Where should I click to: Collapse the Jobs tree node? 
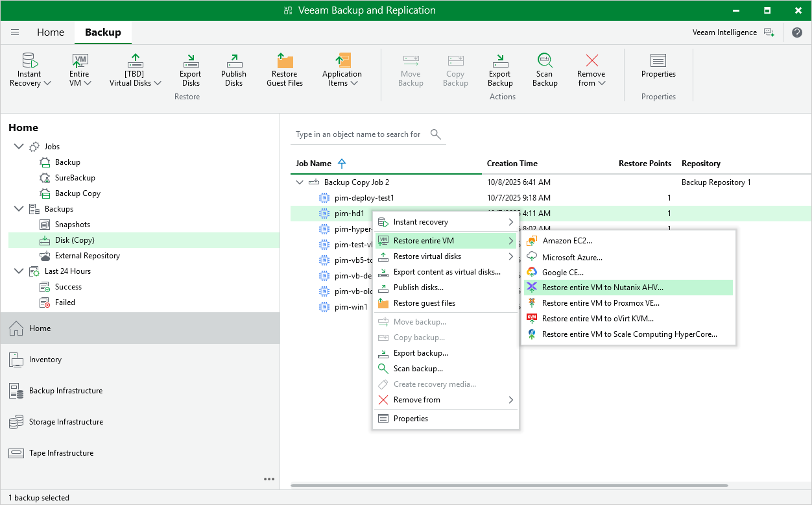tap(18, 147)
